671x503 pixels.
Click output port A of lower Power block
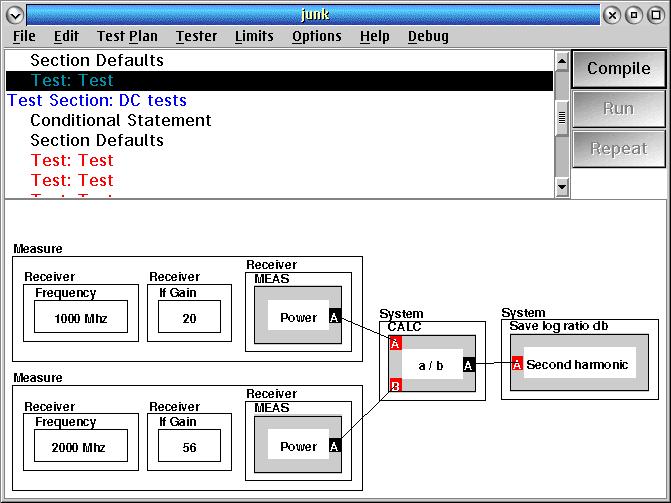(335, 446)
